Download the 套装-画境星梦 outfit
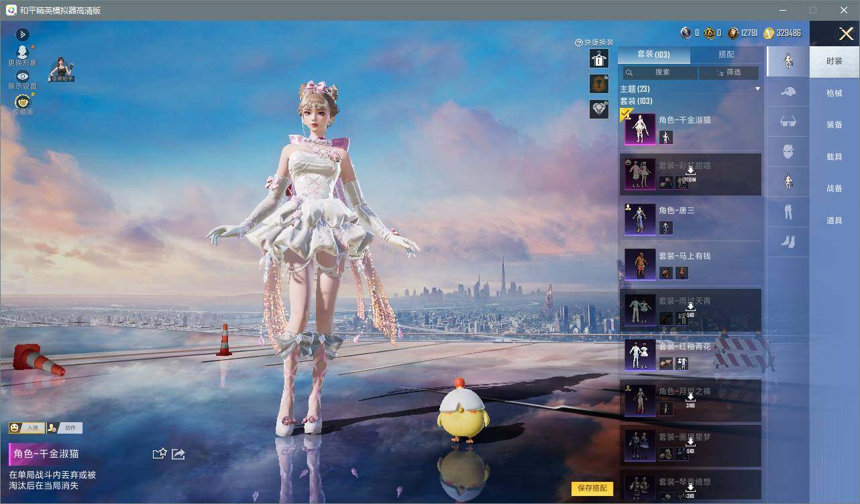 690,444
